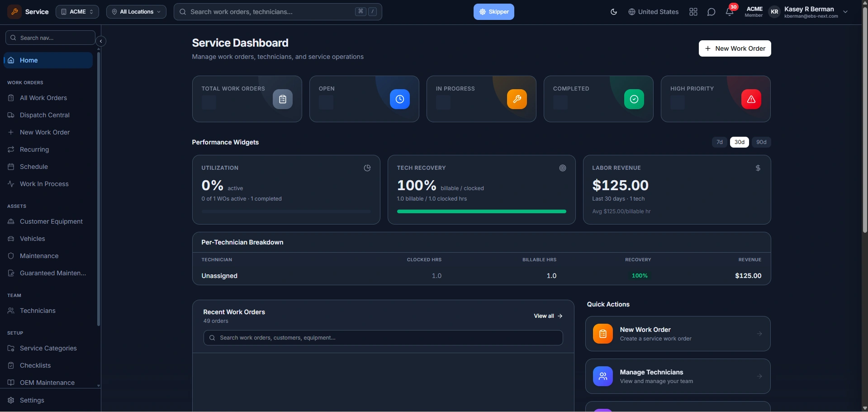Expand the user account menu chevron
The image size is (868, 412).
pyautogui.click(x=845, y=12)
